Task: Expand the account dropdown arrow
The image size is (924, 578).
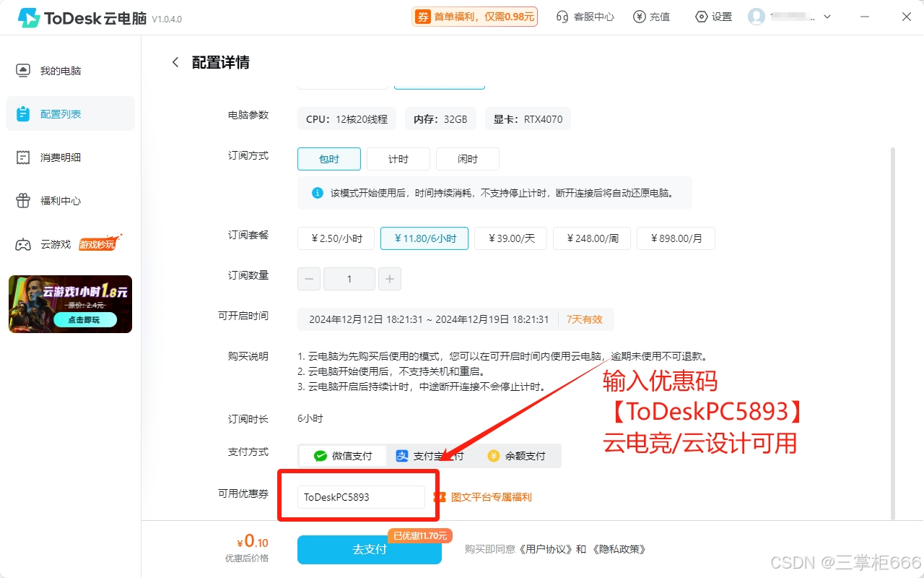Action: pos(827,17)
